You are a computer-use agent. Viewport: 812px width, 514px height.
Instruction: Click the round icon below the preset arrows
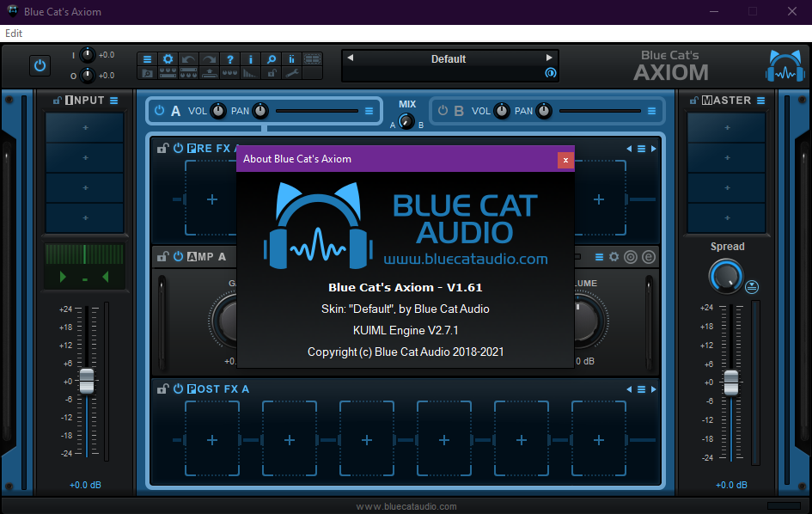tap(551, 73)
